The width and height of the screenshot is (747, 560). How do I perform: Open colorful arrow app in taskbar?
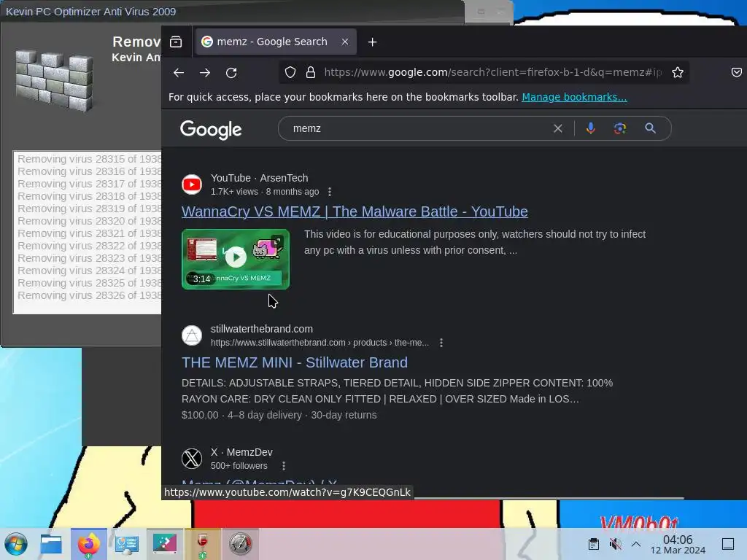(164, 544)
